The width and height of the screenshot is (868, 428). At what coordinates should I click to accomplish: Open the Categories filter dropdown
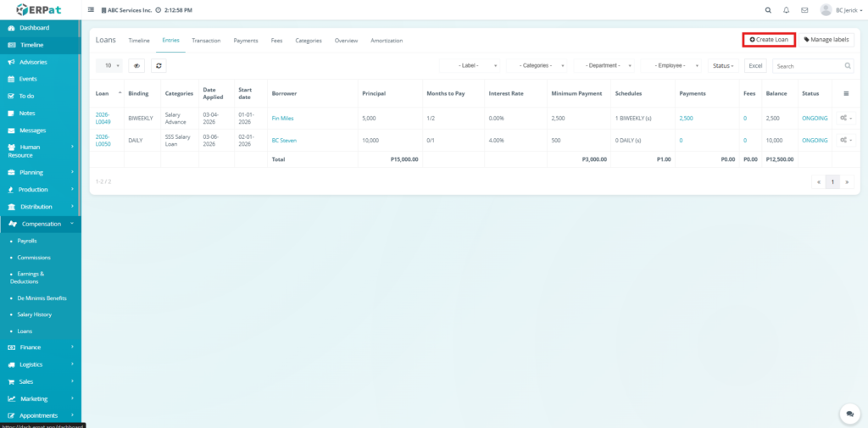[x=537, y=65]
